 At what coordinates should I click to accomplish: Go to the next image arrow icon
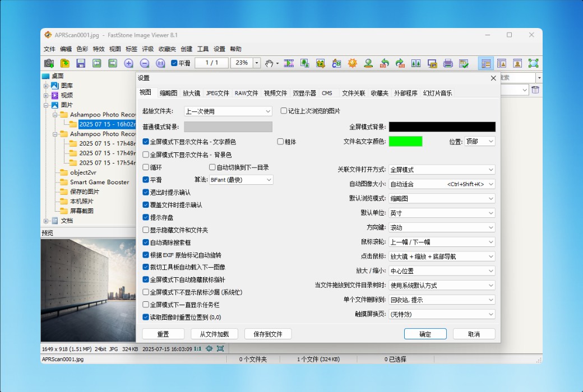(x=113, y=63)
